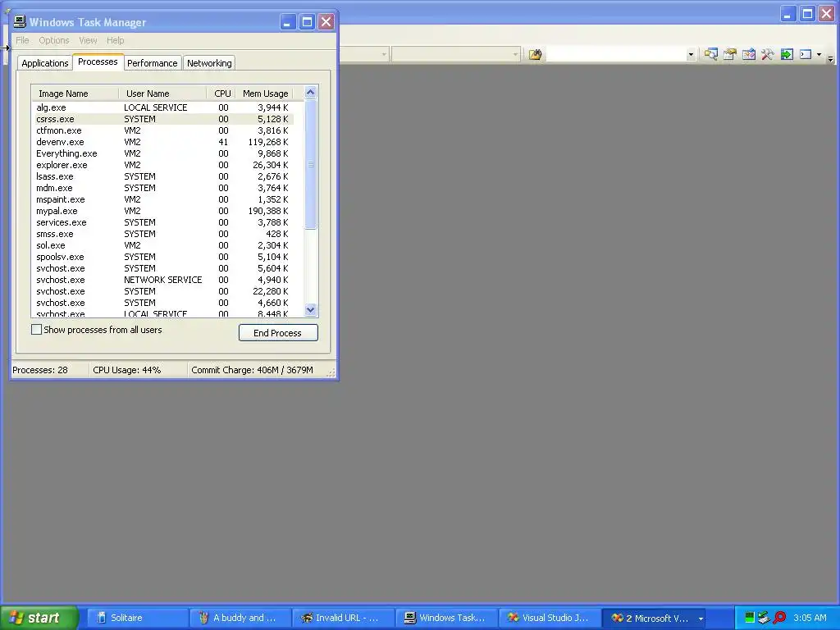Toggle 'Show processes from all users' checkbox
Viewport: 840px width, 630px height.
(x=36, y=330)
